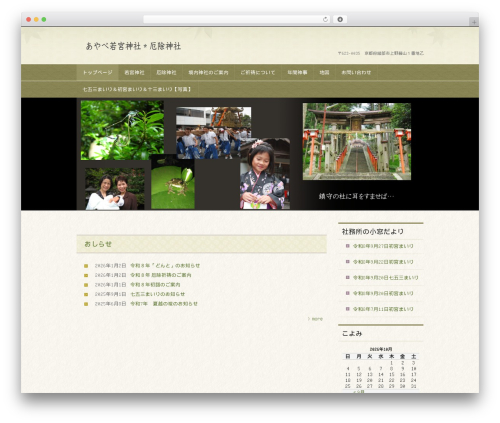500x423 pixels.
Task: Open the 厄除祈祷のご案内 news link
Action: pyautogui.click(x=161, y=275)
